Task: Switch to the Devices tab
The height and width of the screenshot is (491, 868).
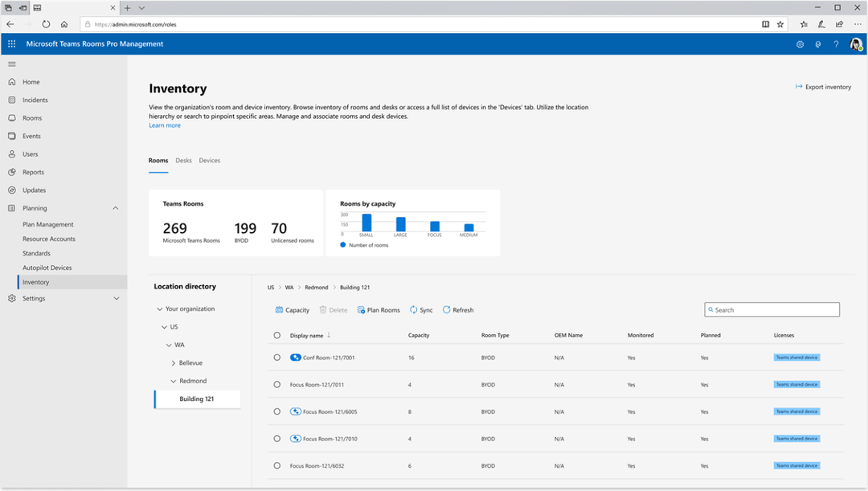Action: point(209,161)
